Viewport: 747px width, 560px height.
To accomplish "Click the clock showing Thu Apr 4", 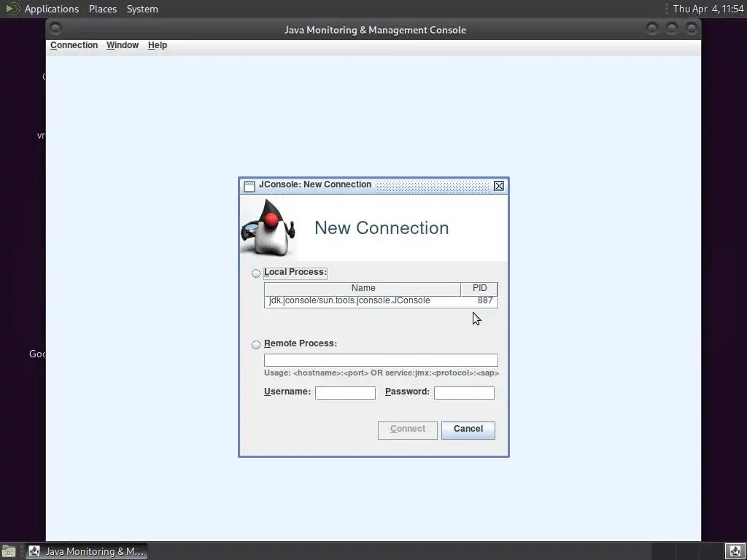I will (x=708, y=9).
